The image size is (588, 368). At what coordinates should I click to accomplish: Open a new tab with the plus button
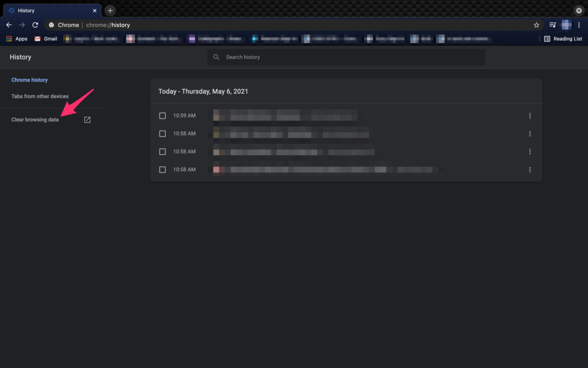[x=110, y=10]
